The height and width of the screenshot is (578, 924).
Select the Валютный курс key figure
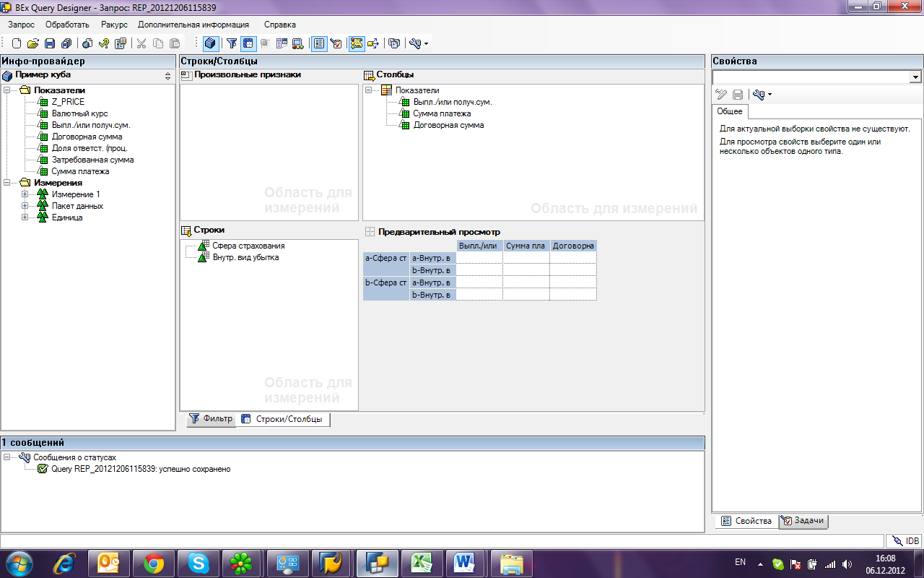[80, 113]
